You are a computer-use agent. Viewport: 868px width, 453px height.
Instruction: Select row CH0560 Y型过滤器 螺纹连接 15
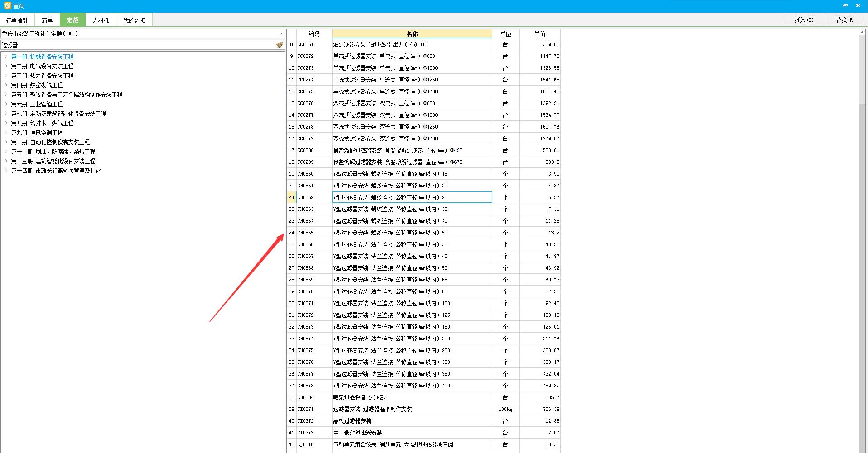[424, 174]
